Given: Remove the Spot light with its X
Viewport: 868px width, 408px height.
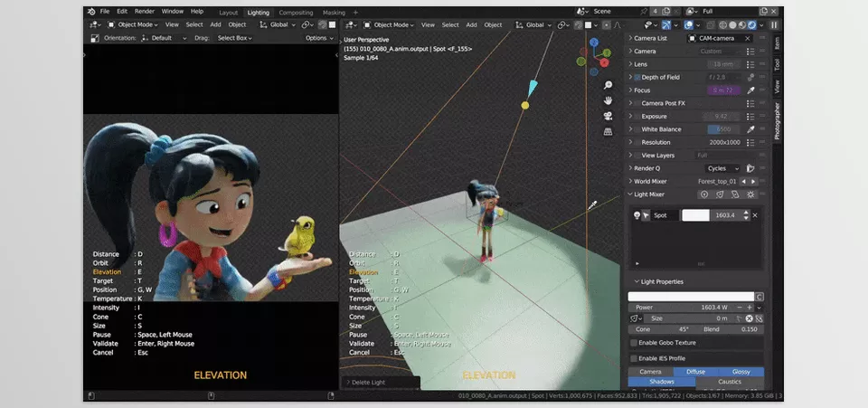Looking at the screenshot, I should point(754,215).
